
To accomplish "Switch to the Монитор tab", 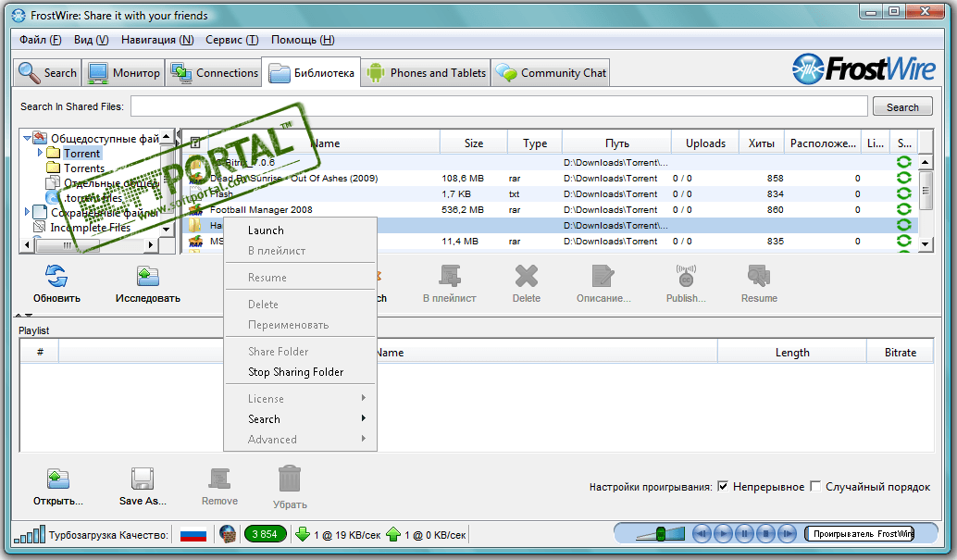I will coord(124,73).
